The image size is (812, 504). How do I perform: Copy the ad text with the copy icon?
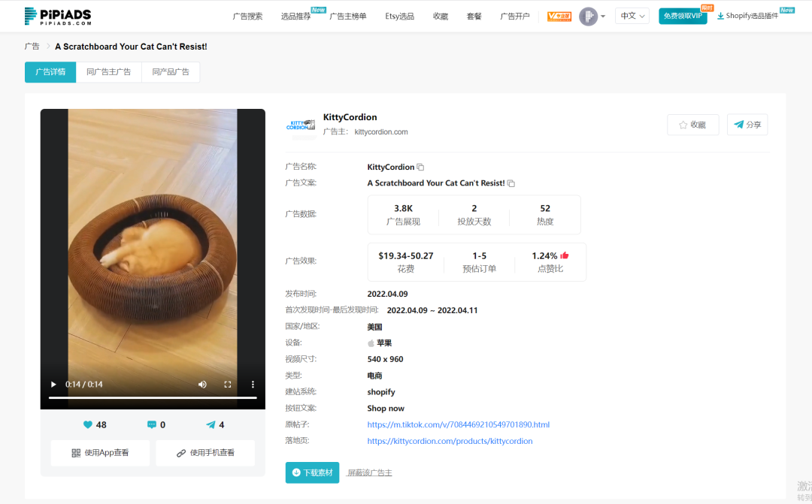click(x=511, y=183)
